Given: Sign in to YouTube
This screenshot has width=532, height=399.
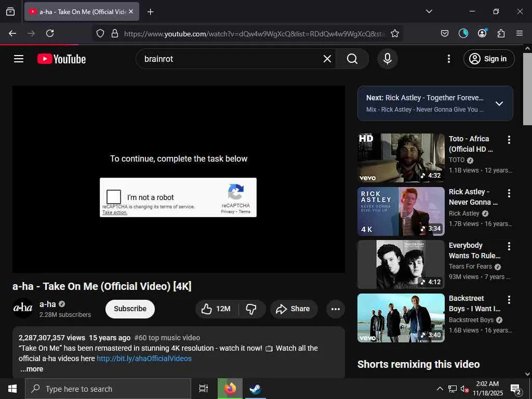Looking at the screenshot, I should (x=488, y=59).
